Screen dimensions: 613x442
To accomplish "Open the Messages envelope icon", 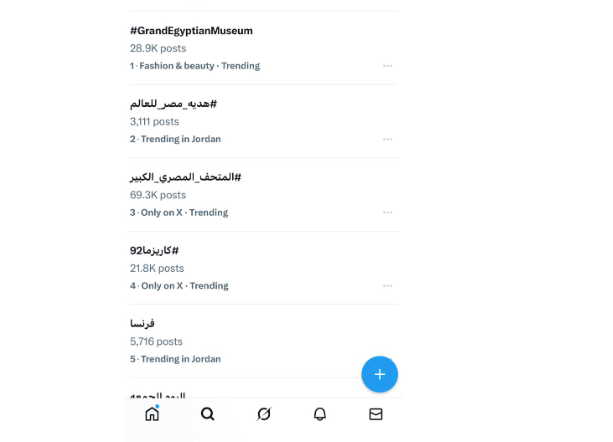I will click(x=376, y=413).
